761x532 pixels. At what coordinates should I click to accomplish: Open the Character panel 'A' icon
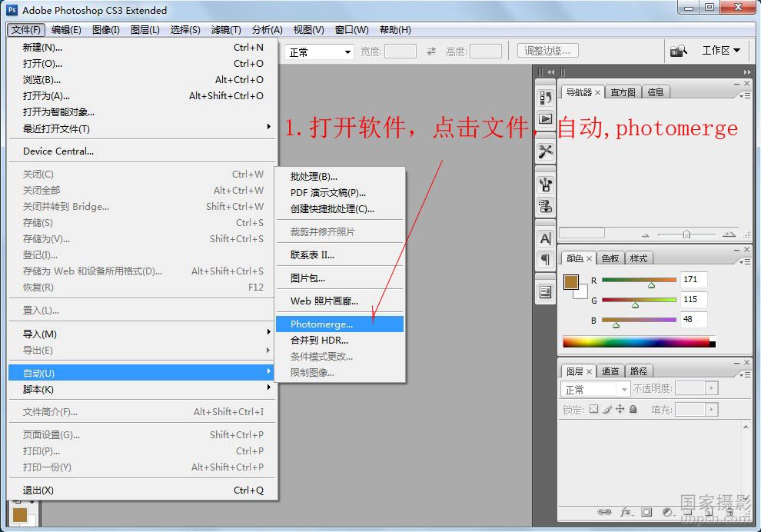(545, 238)
